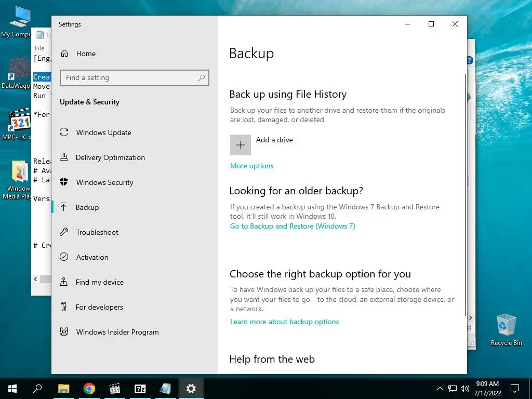
Task: Open the Windows Start menu
Action: (x=12, y=389)
